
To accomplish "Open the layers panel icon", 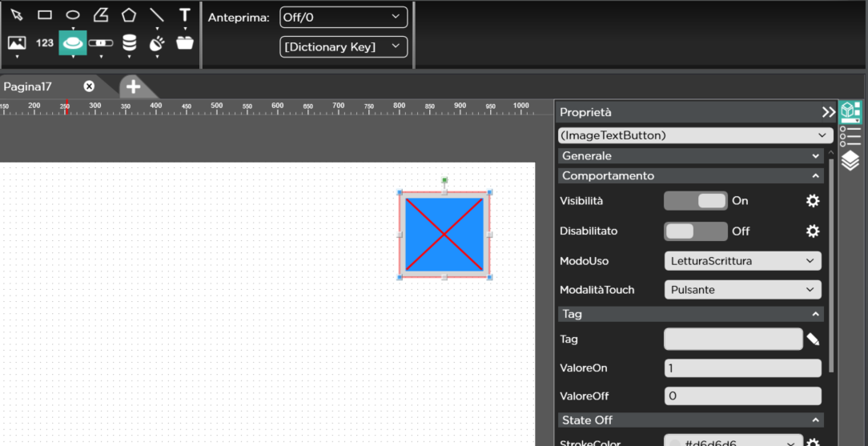I will coord(850,161).
